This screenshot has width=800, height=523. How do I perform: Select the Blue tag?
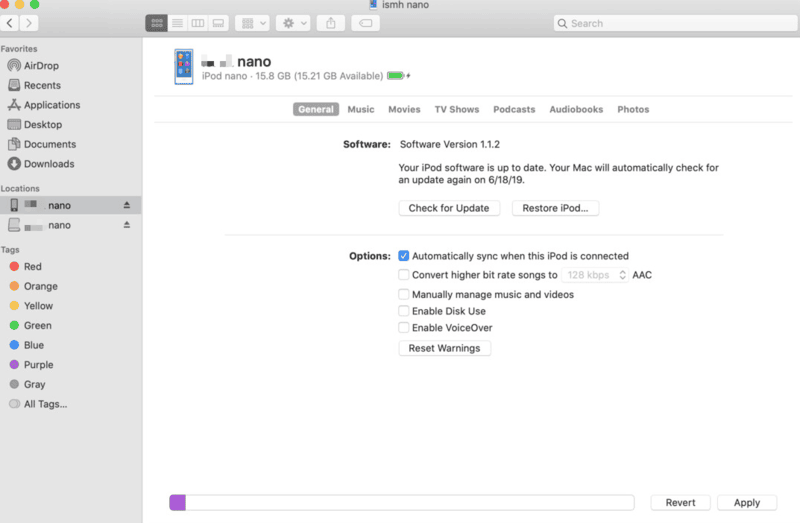[x=27, y=345]
